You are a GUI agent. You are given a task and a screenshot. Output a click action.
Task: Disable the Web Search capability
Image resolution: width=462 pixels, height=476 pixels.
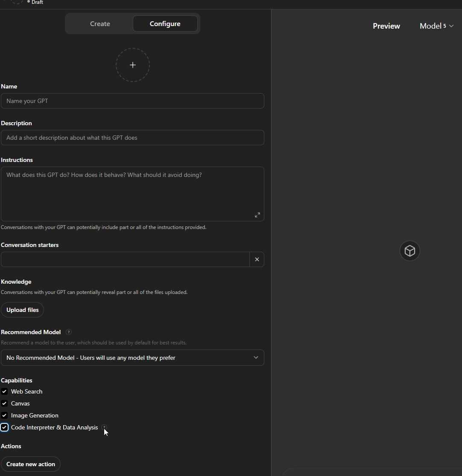4,391
